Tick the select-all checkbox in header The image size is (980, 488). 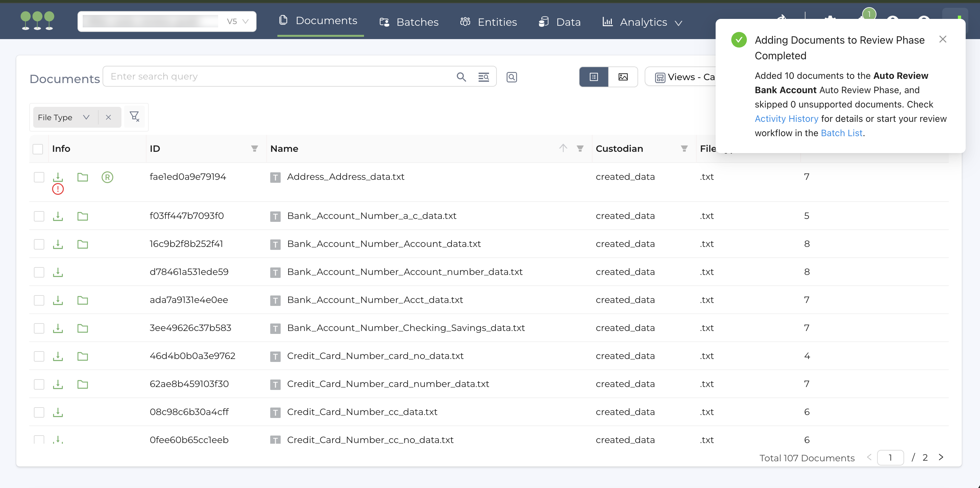pyautogui.click(x=38, y=149)
